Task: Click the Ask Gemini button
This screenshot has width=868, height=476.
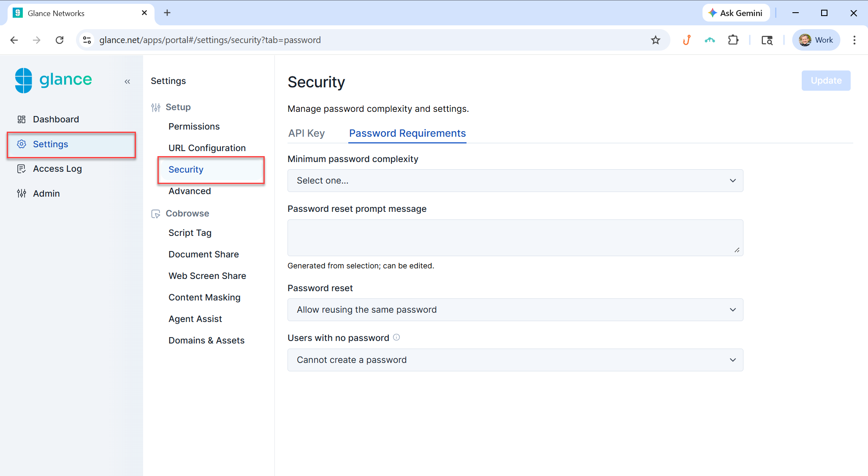Action: [x=736, y=13]
